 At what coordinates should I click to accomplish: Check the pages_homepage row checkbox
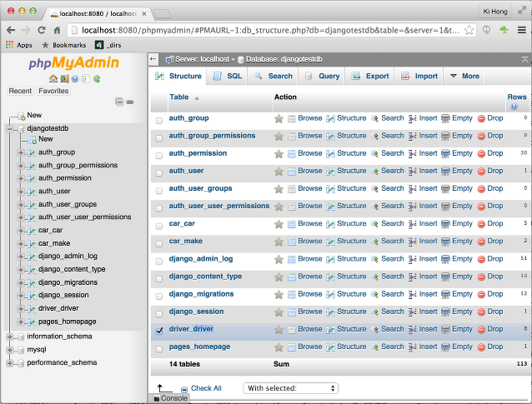(158, 349)
